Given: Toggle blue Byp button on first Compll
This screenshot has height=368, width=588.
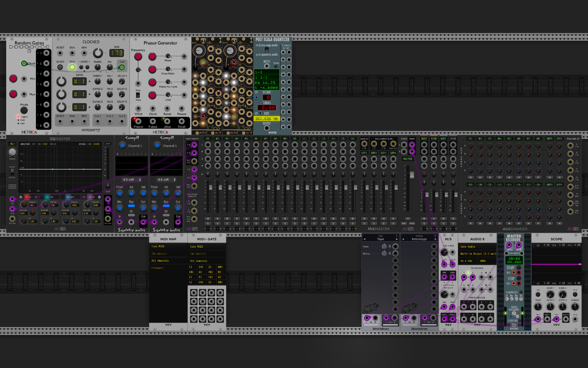Looking at the screenshot, I should tap(131, 206).
